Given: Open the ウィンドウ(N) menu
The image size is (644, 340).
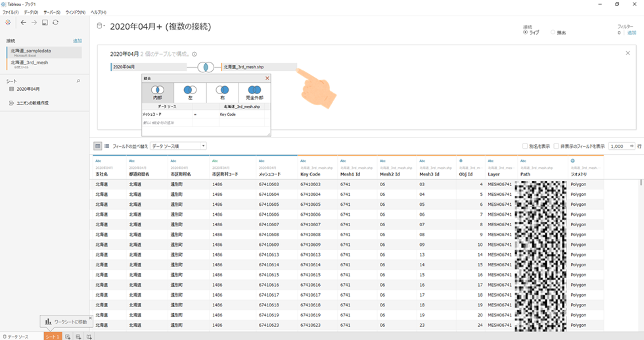Looking at the screenshot, I should point(75,12).
